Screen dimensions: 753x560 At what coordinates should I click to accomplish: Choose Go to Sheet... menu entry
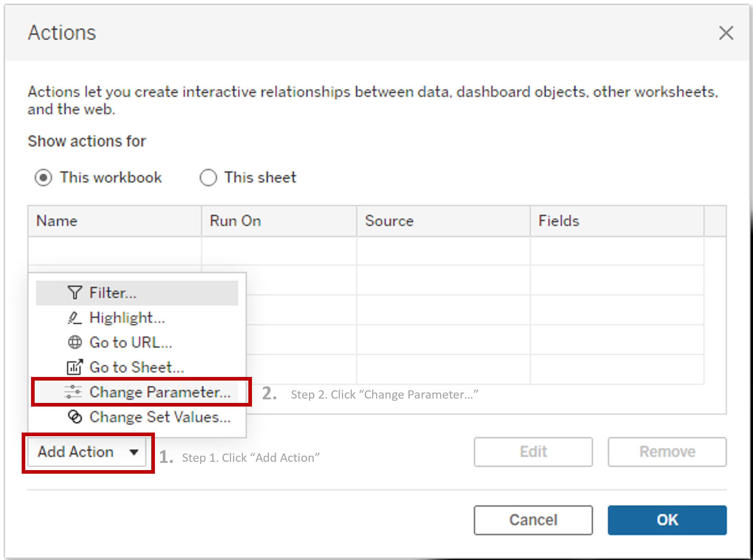click(136, 367)
